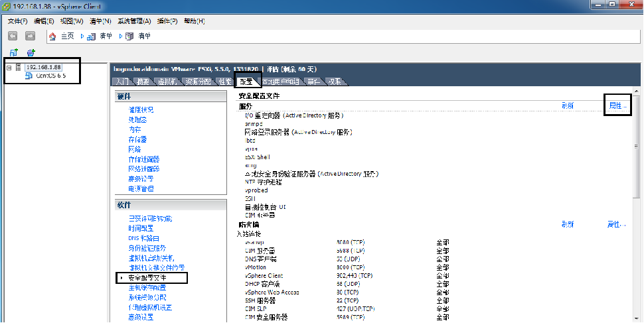Screen dimensions: 644x323
Task: Click the vprobed service entry
Action: pyautogui.click(x=256, y=190)
